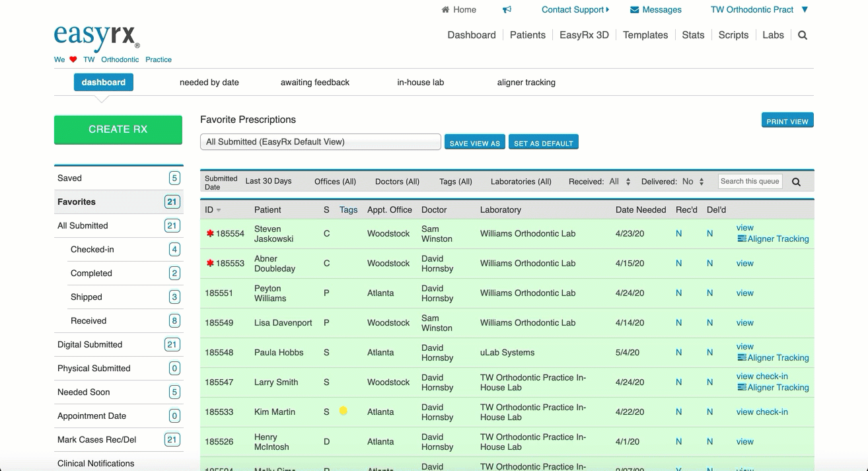This screenshot has height=471, width=868.
Task: Click the SAVE VIEW AS button
Action: point(475,142)
